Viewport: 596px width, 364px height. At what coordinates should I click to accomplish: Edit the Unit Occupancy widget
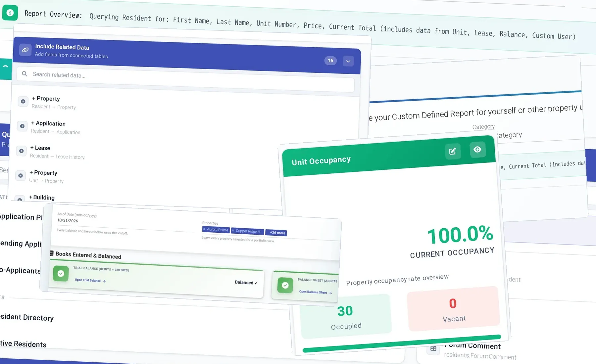[x=452, y=151]
